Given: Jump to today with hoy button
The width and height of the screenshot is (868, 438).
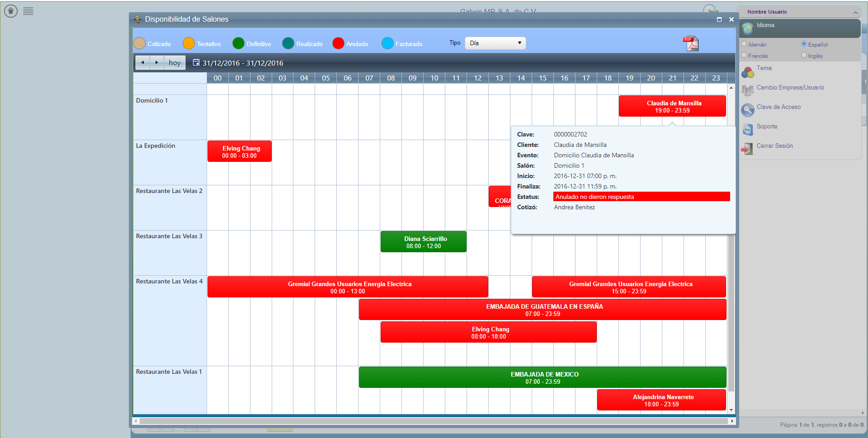Looking at the screenshot, I should tap(175, 62).
